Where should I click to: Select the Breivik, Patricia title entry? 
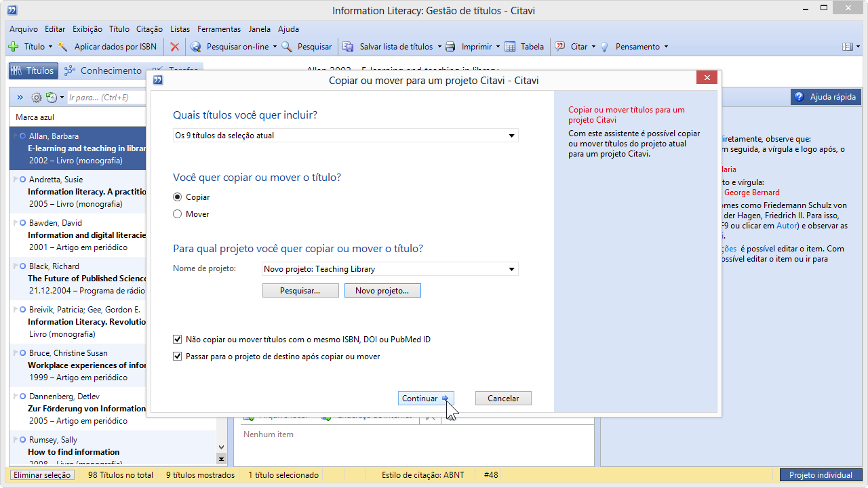pos(78,322)
